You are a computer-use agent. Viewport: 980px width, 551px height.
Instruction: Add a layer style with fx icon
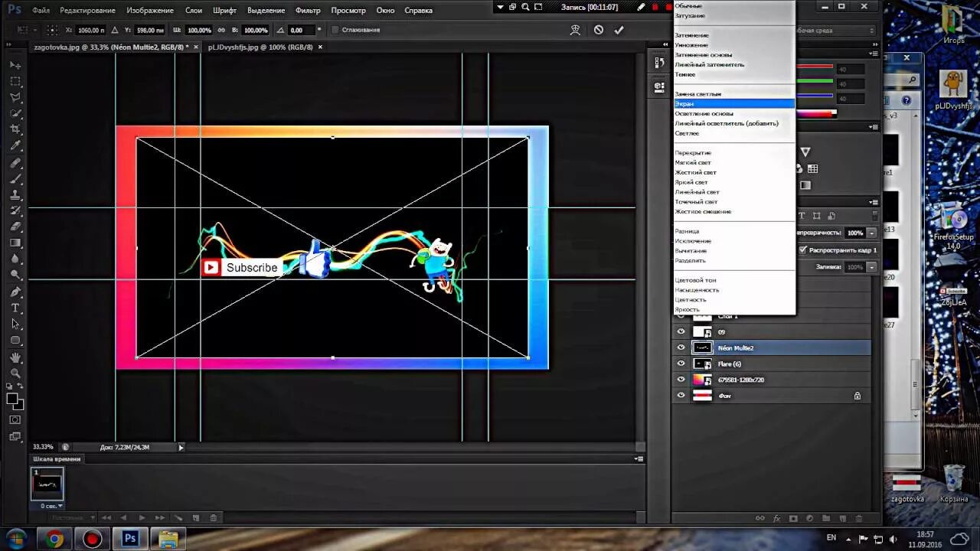(776, 519)
